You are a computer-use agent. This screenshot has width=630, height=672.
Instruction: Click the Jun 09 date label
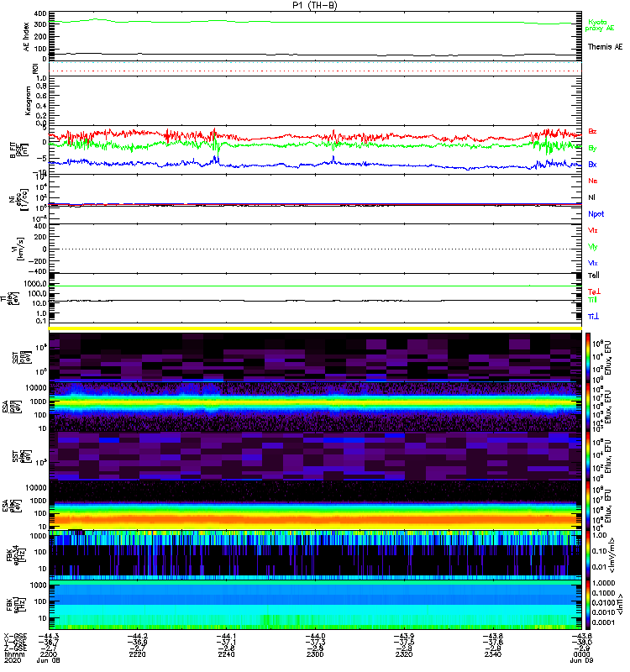(x=581, y=660)
